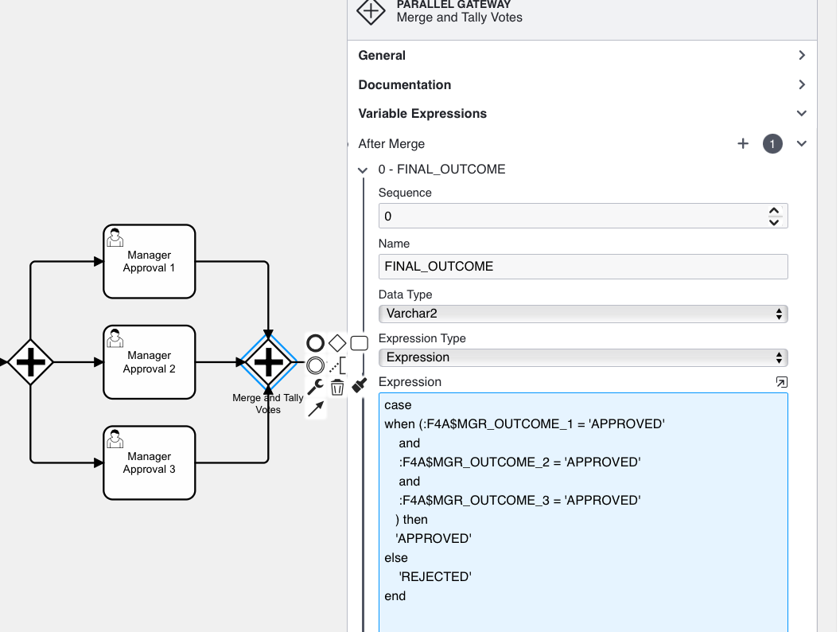Click the paint brush color icon

pyautogui.click(x=359, y=385)
